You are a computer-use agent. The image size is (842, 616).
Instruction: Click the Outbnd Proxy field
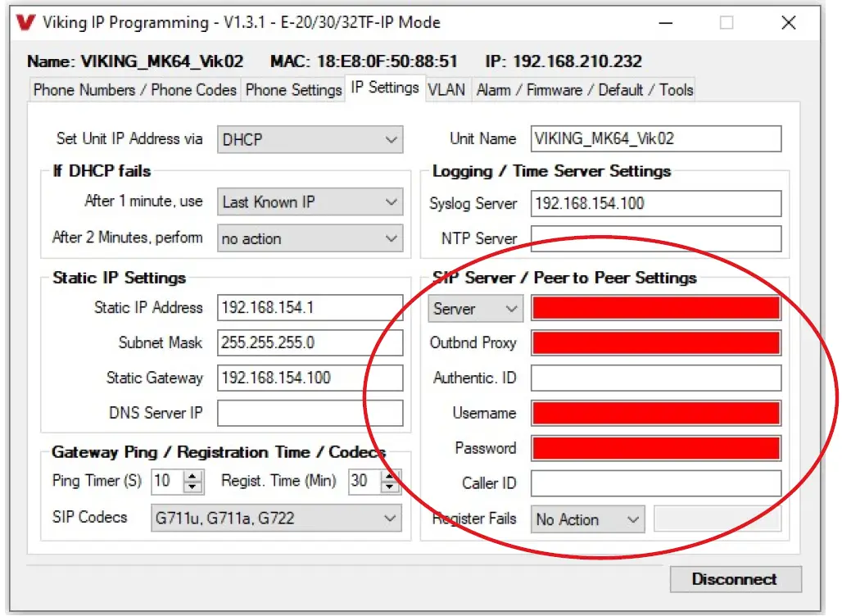pyautogui.click(x=656, y=343)
